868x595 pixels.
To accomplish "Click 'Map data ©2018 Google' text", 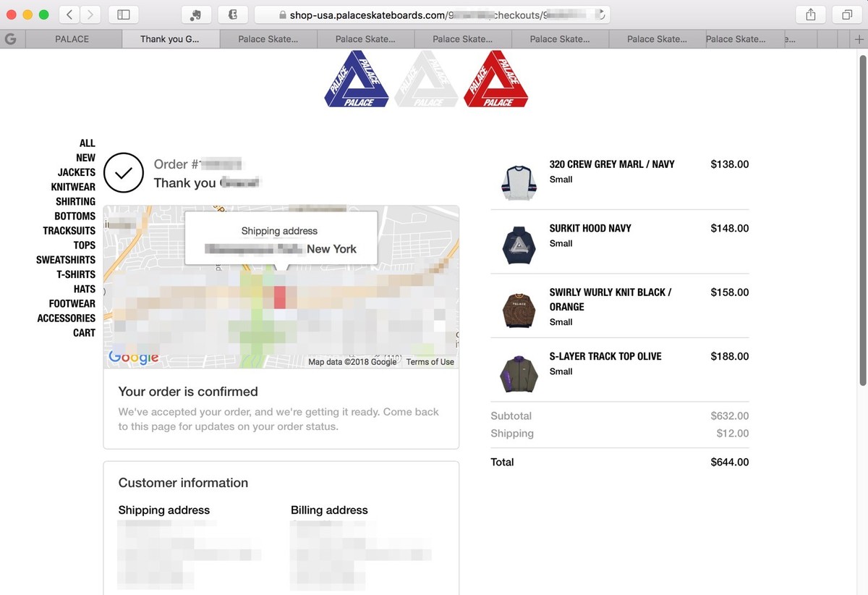I will 352,362.
